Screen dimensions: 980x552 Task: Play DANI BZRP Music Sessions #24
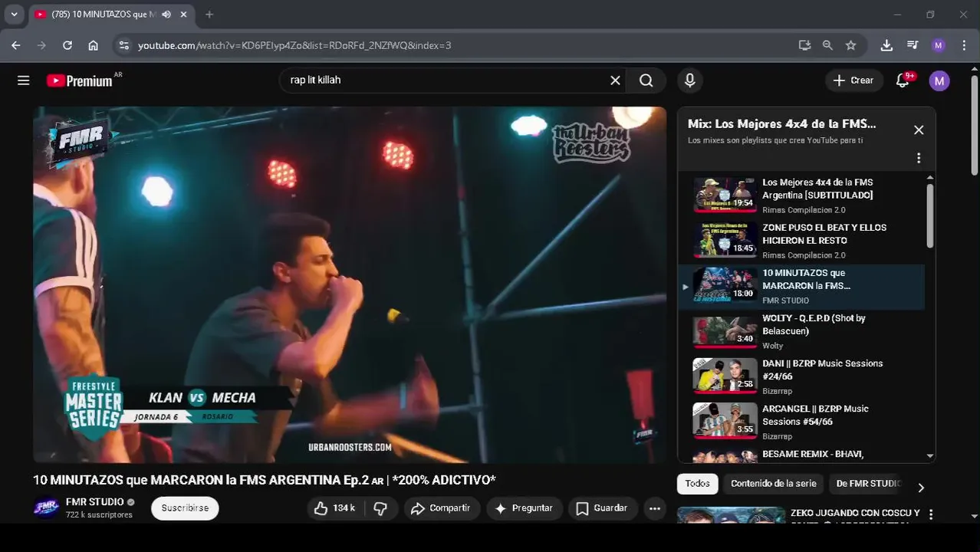801,376
